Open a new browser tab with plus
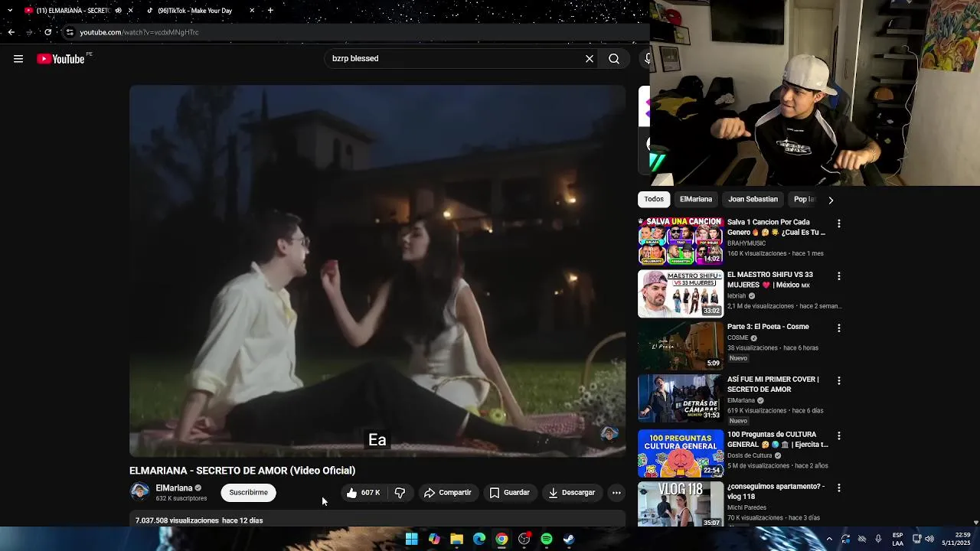 pyautogui.click(x=270, y=11)
